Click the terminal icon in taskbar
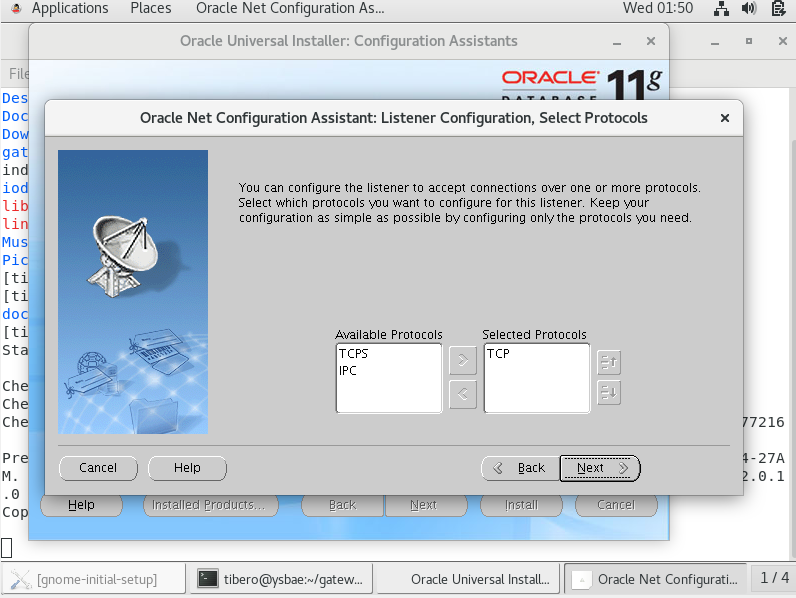This screenshot has height=598, width=796. point(208,579)
